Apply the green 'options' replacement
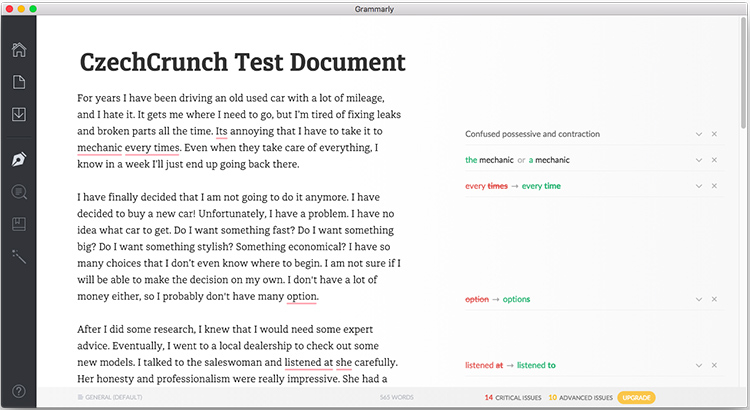This screenshot has width=750, height=410. tap(516, 299)
